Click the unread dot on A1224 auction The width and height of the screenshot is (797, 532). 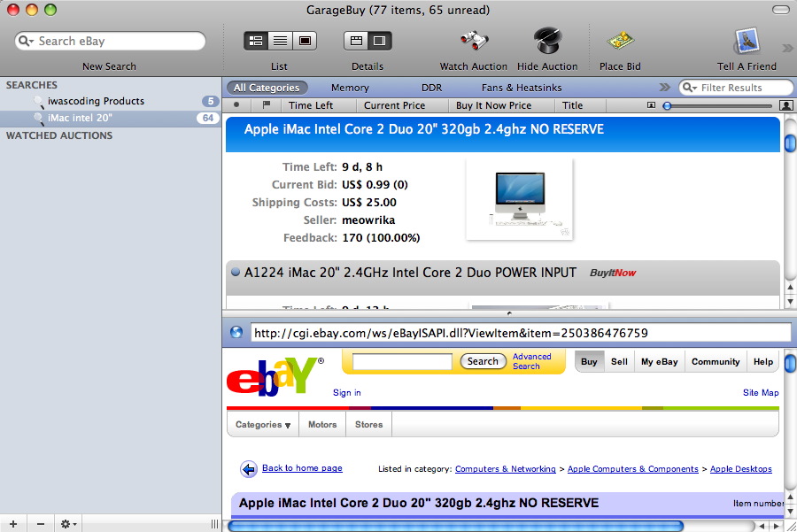236,272
